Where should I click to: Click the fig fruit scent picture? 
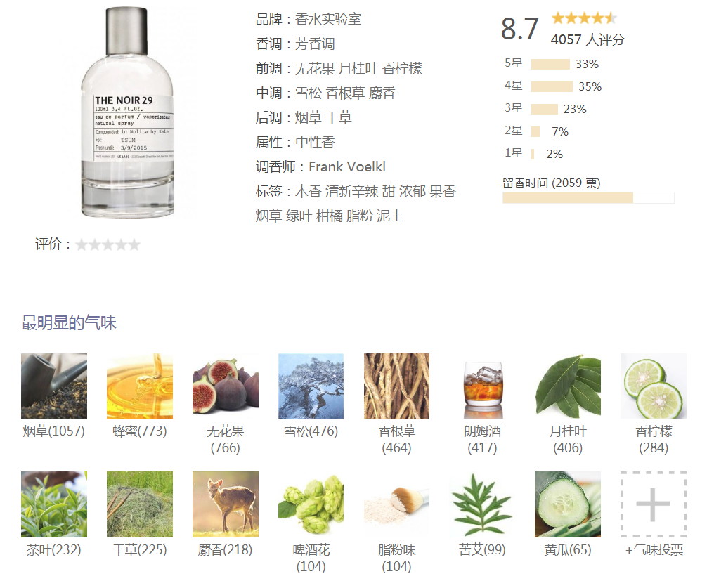[x=226, y=386]
